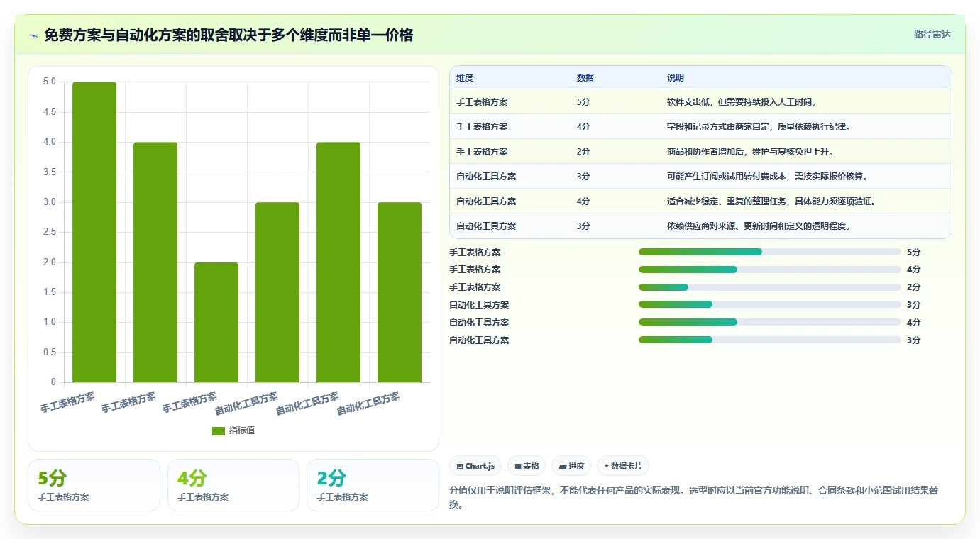Click the 路径雷达 label in the header
Viewport: 980px width, 539px height.
point(932,34)
